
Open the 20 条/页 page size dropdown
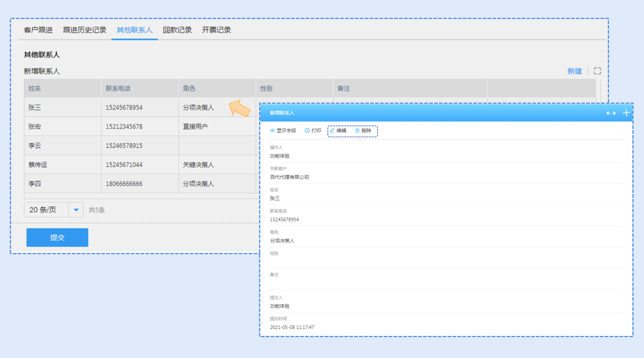tap(76, 210)
